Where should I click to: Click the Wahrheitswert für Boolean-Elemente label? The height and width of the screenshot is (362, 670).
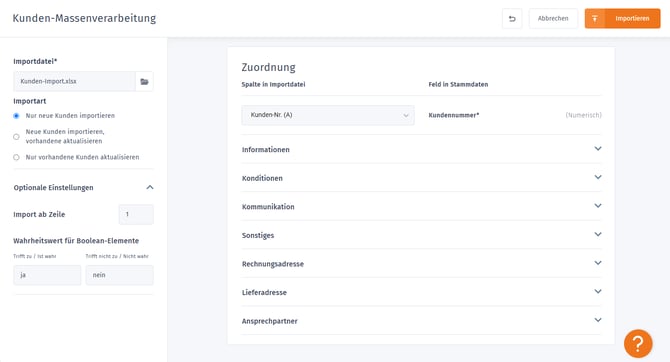[x=76, y=241]
